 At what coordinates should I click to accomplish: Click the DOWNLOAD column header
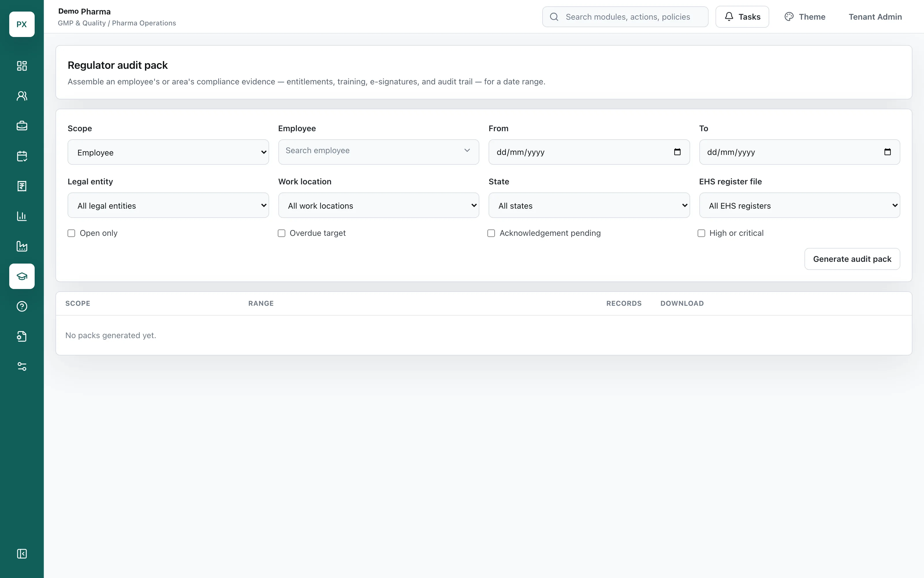pos(682,303)
